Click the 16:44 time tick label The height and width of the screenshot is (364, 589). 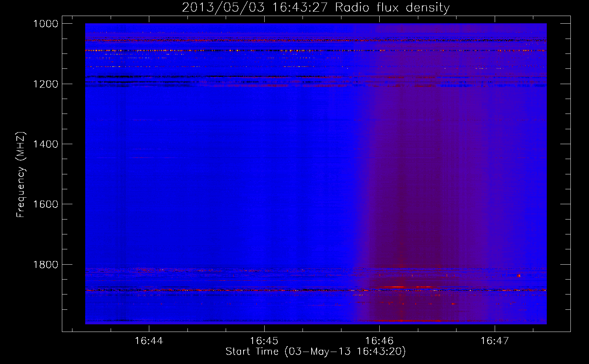(x=149, y=341)
